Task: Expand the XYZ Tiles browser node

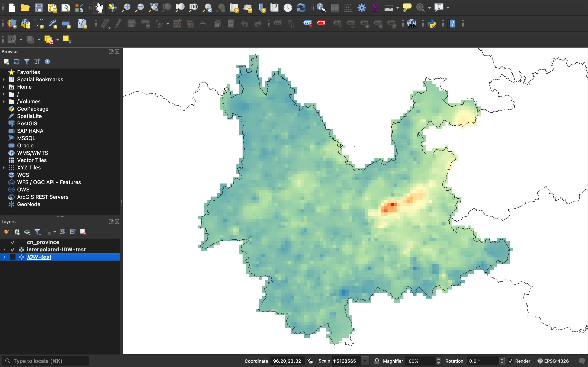Action: click(x=3, y=167)
